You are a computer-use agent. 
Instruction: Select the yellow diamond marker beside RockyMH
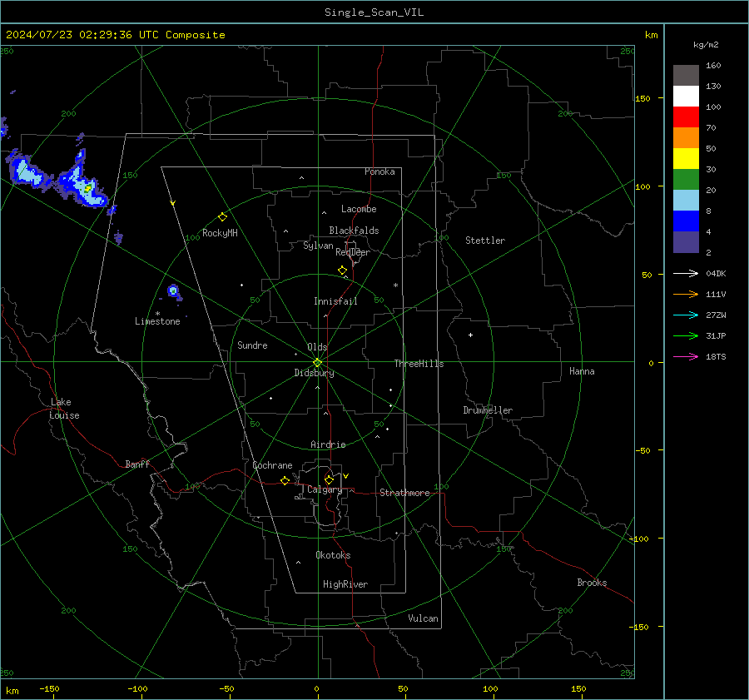(222, 217)
